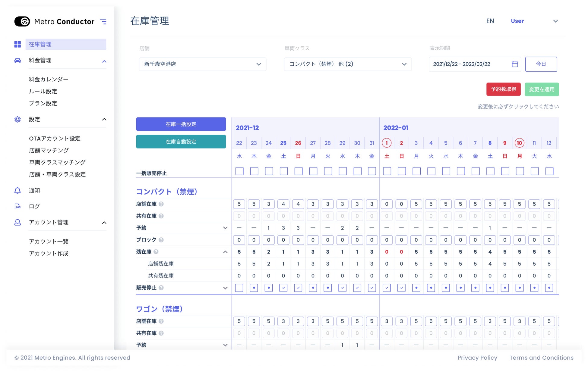Select 店舗マッチング in settings menu
Viewport: 588px width, 372px height.
(x=49, y=150)
